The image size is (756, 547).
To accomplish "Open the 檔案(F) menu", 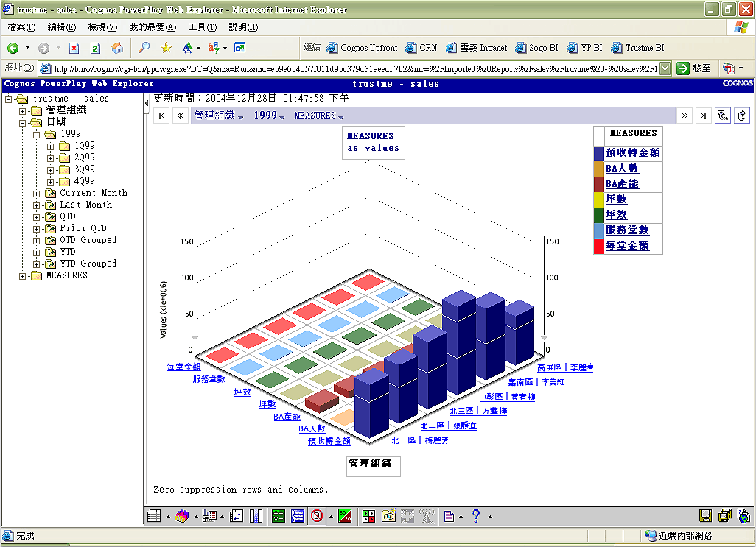I will [x=21, y=27].
